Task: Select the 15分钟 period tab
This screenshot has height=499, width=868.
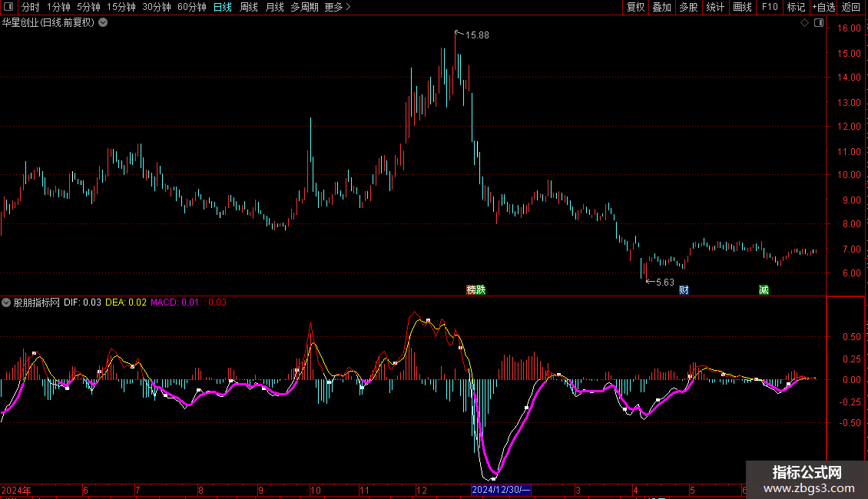Action: [121, 7]
